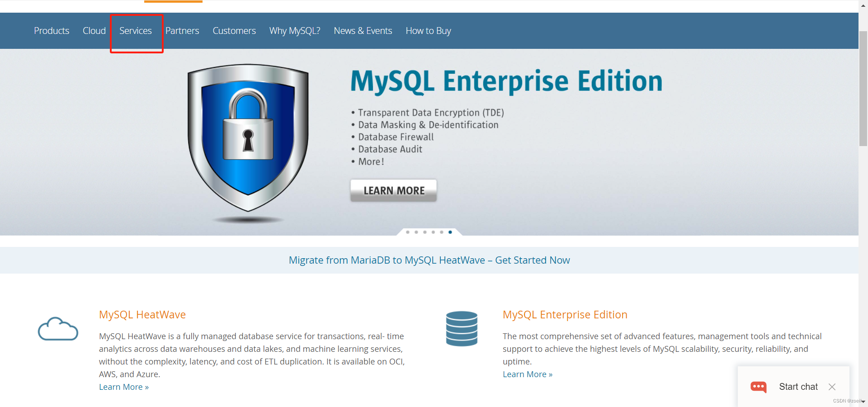Image resolution: width=868 pixels, height=407 pixels.
Task: Click Transparent Data Encryption (TDE) bullet
Action: 431,113
